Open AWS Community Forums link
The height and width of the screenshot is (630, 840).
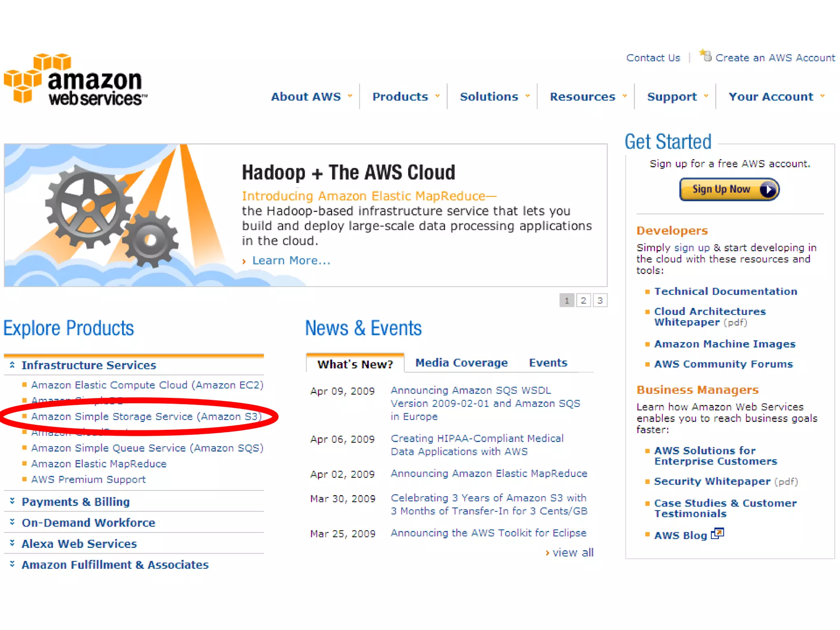tap(724, 364)
